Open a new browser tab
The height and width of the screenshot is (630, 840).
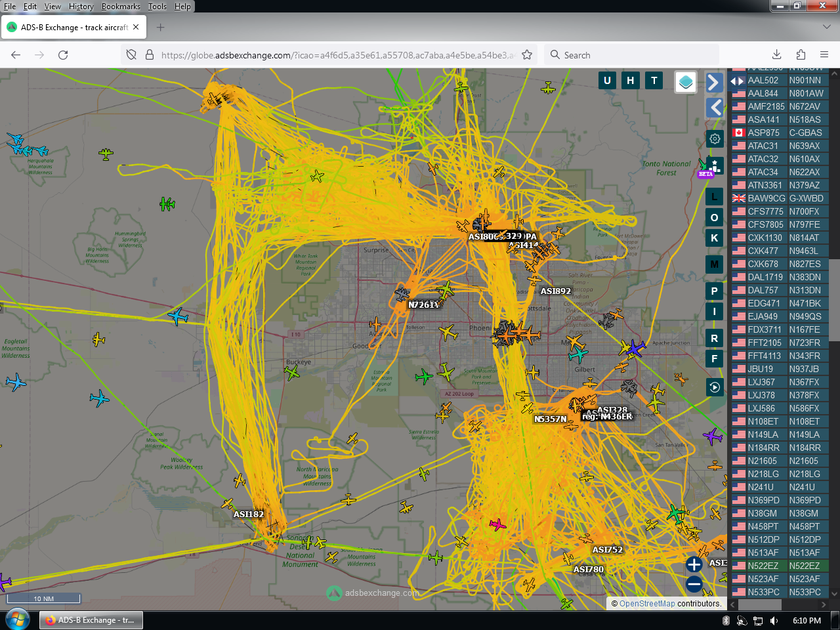pyautogui.click(x=161, y=28)
